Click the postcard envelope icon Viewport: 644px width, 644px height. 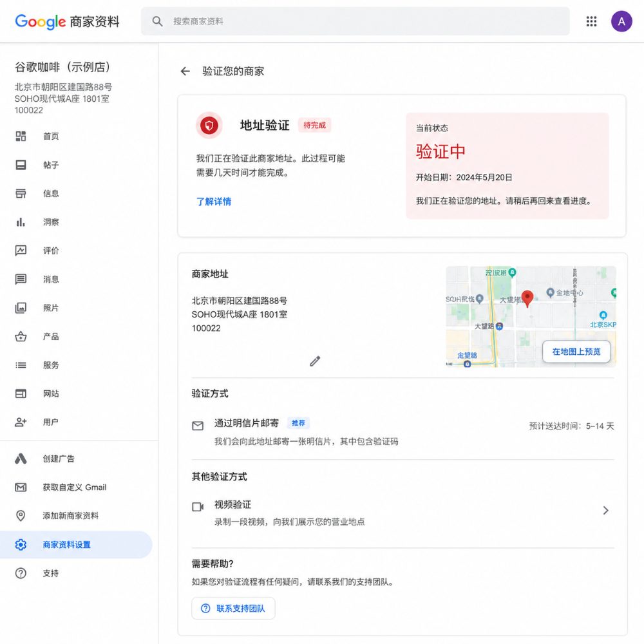pos(198,426)
